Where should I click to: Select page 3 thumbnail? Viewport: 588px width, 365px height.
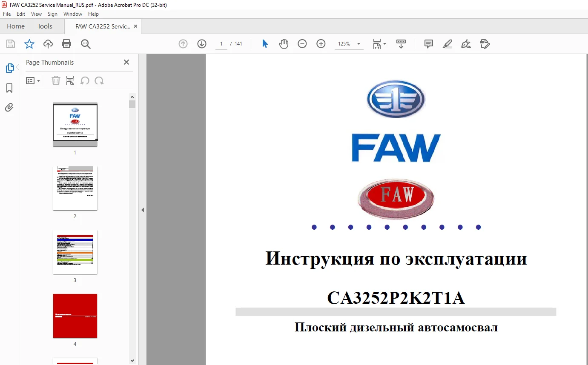coord(75,252)
